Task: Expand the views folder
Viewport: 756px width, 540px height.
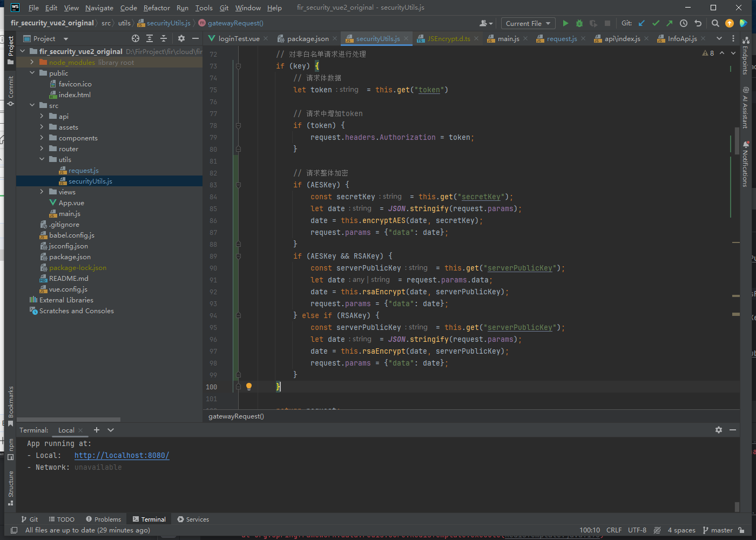Action: pyautogui.click(x=42, y=192)
